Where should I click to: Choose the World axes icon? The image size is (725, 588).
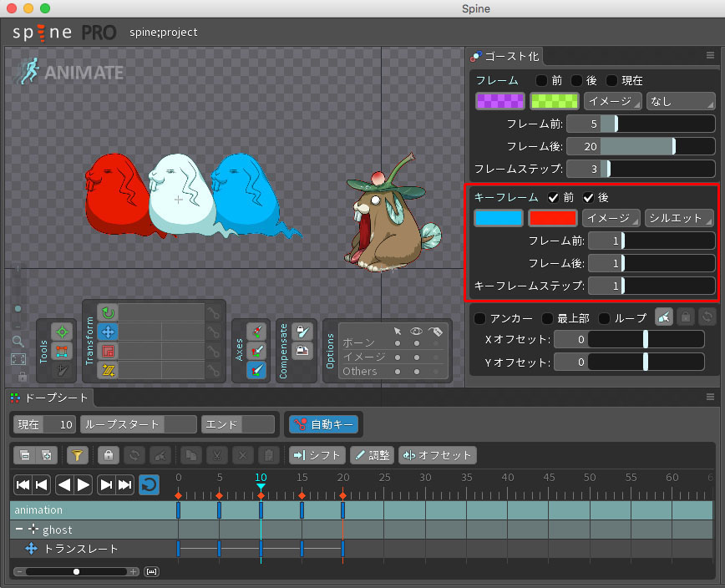click(x=256, y=370)
